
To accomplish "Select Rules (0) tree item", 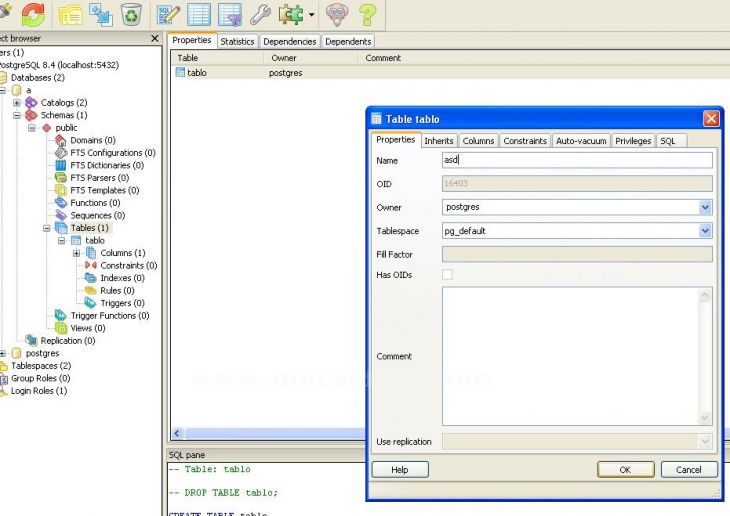I will 117,291.
